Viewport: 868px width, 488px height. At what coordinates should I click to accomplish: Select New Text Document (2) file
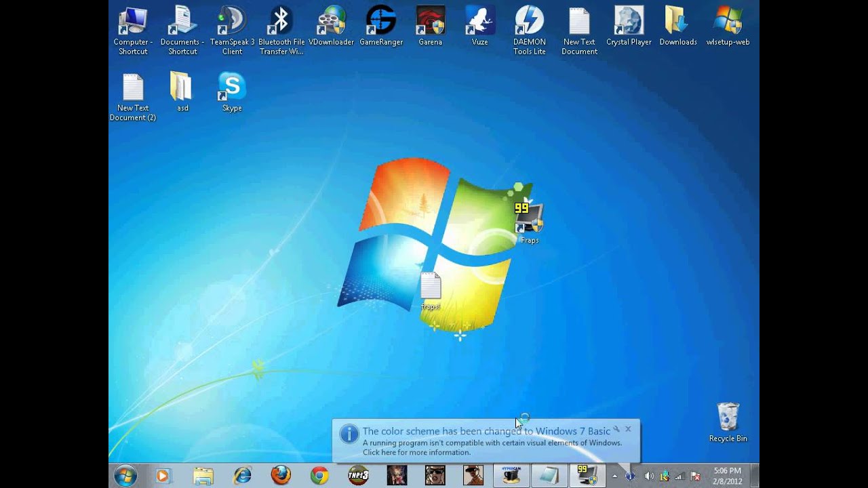tap(133, 97)
